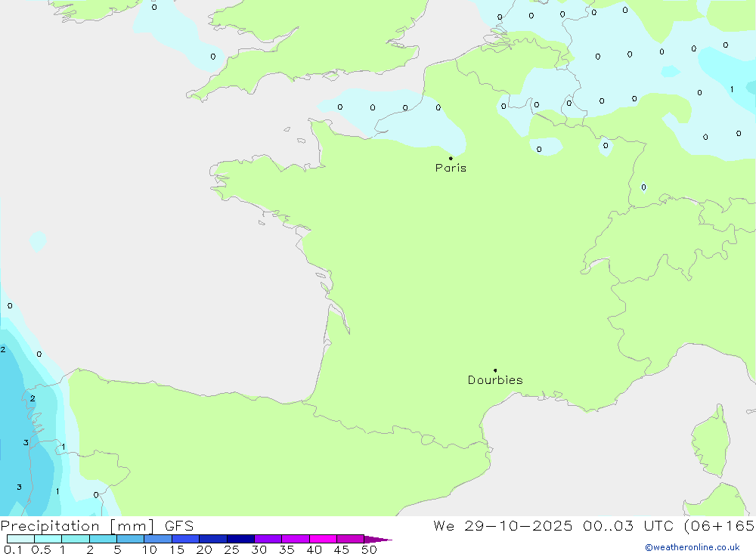756x554 pixels.
Task: Pick the 10–15 mm blue legend swatch
Action: coord(158,539)
